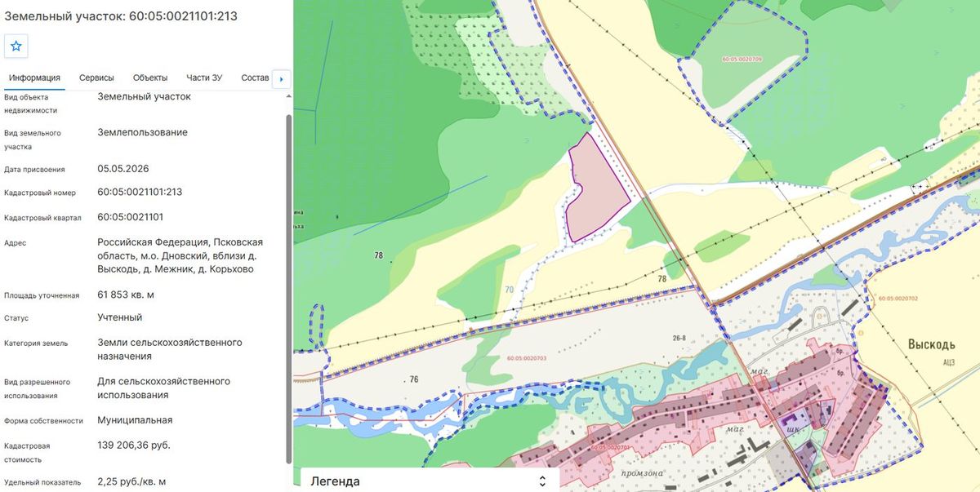The image size is (980, 492).
Task: Click the АЦЗ label under Выскодь
Action: 948,362
